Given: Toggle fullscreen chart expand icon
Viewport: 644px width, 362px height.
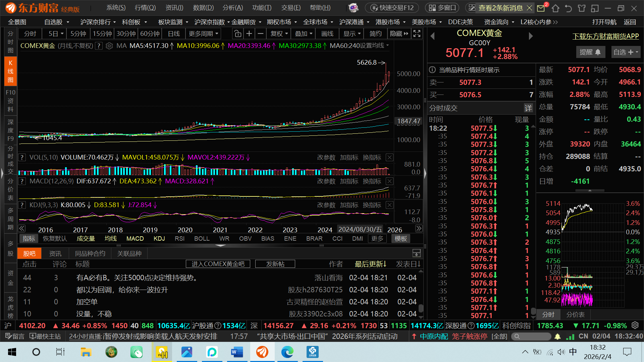Looking at the screenshot, I should click(417, 34).
